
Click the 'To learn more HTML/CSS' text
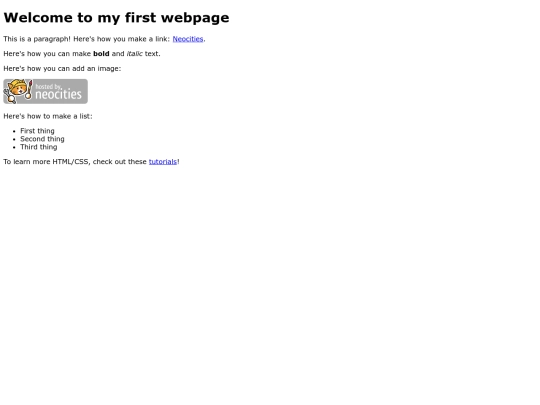pos(47,162)
